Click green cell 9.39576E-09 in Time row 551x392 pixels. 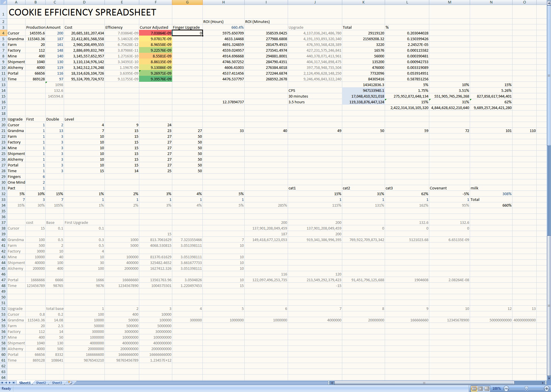pyautogui.click(x=156, y=79)
